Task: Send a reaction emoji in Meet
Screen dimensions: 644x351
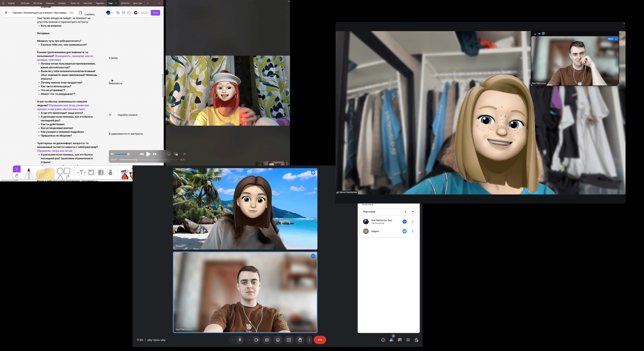Action: coord(278,340)
